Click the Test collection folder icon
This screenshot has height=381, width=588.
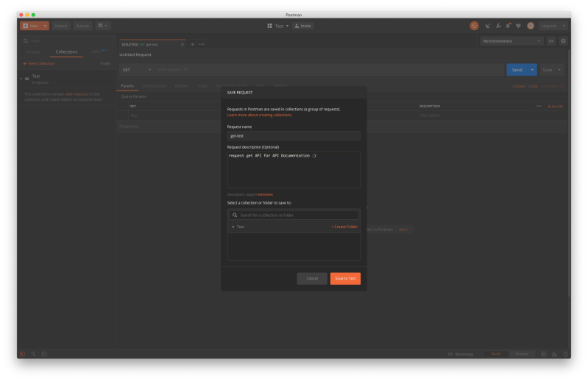coord(27,79)
